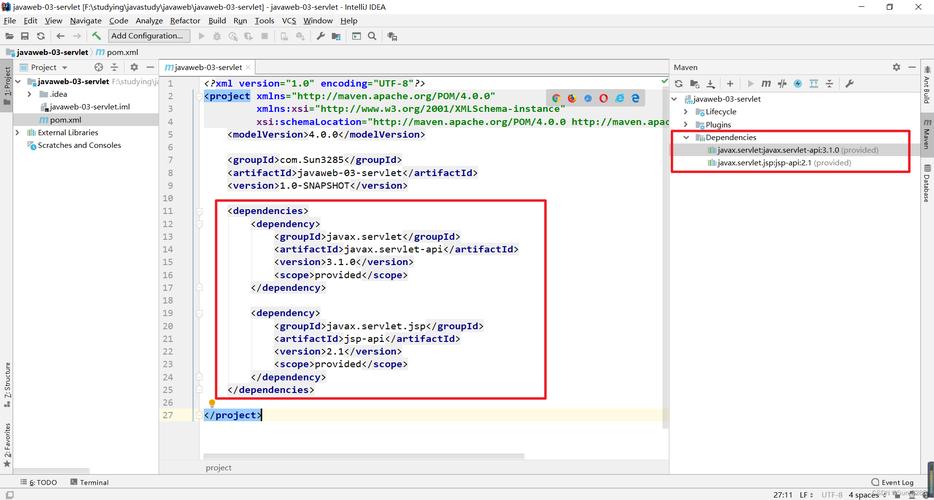Screen dimensions: 934x500
Task: Open main toolbar Settings wrench icon
Action: [320, 36]
